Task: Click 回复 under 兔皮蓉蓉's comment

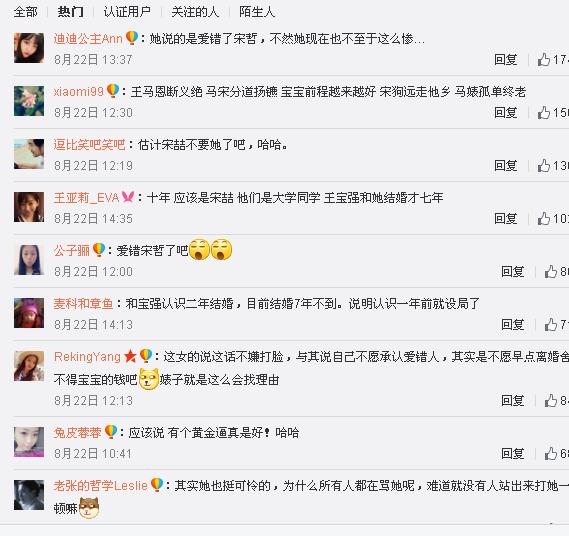Action: point(512,453)
